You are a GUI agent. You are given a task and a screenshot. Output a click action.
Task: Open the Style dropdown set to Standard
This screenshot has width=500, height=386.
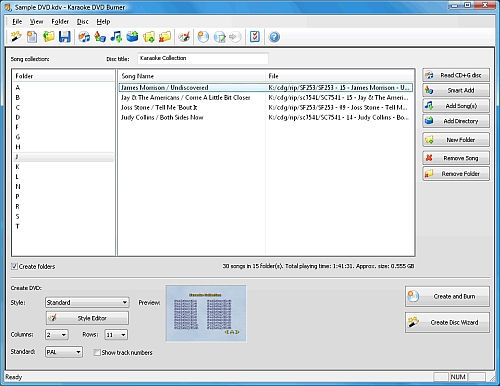pyautogui.click(x=87, y=302)
